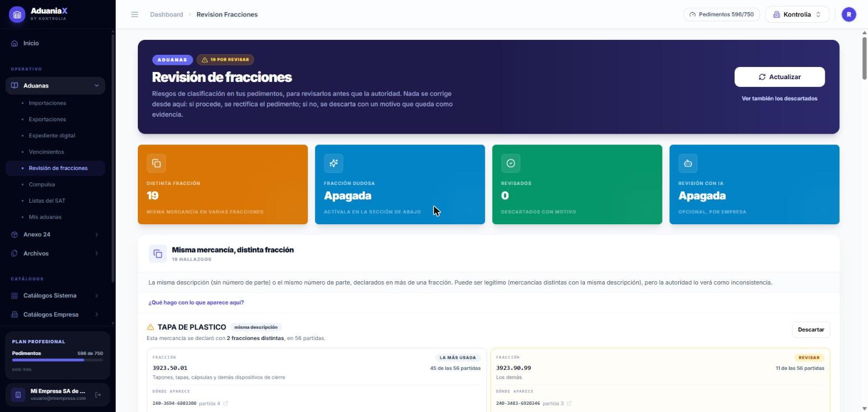Image resolution: width=868 pixels, height=412 pixels.
Task: Toggle the sidebar hamburger menu icon
Action: tap(135, 14)
